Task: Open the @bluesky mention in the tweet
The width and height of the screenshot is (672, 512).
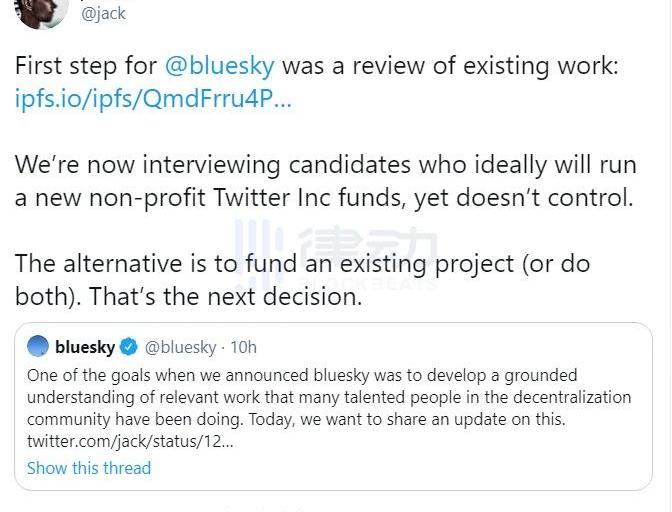Action: (x=218, y=66)
